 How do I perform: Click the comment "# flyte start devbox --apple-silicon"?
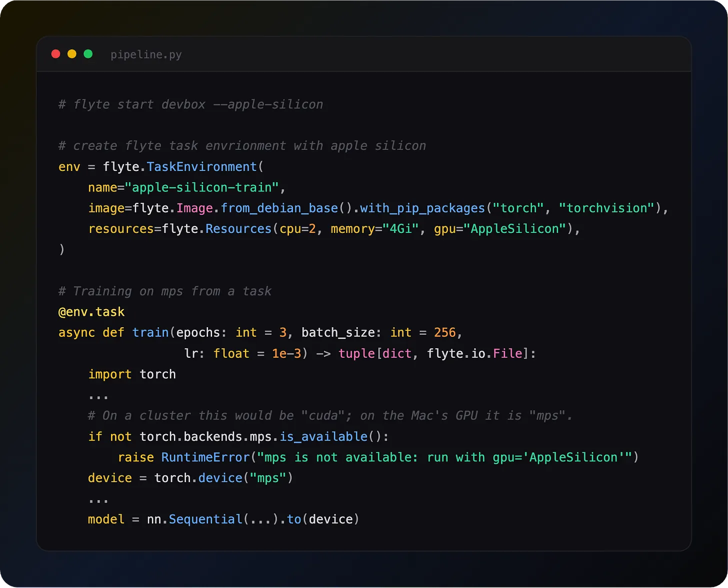[x=190, y=104]
